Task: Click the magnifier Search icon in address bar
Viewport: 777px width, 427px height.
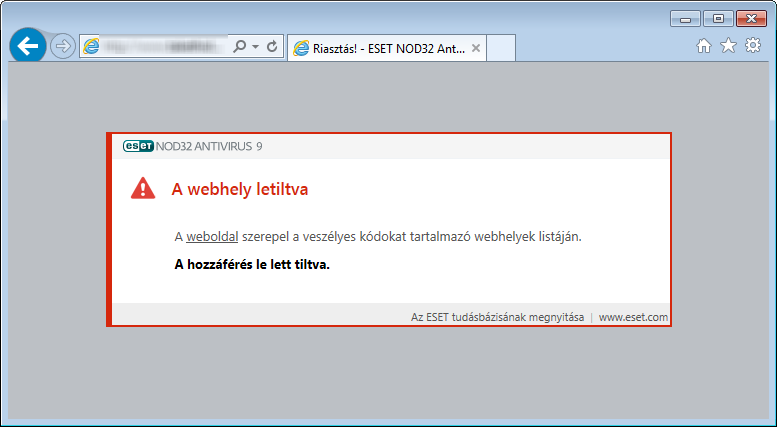Action: point(240,47)
